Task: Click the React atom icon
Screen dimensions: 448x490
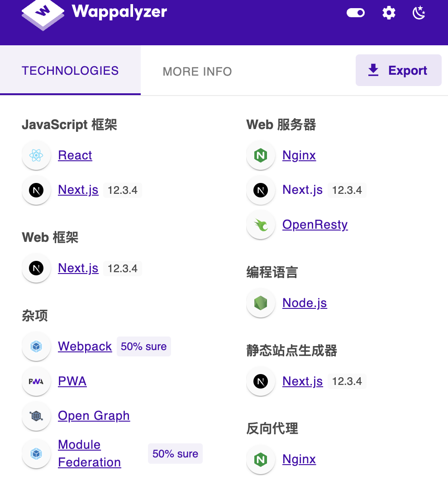Action: 36,155
